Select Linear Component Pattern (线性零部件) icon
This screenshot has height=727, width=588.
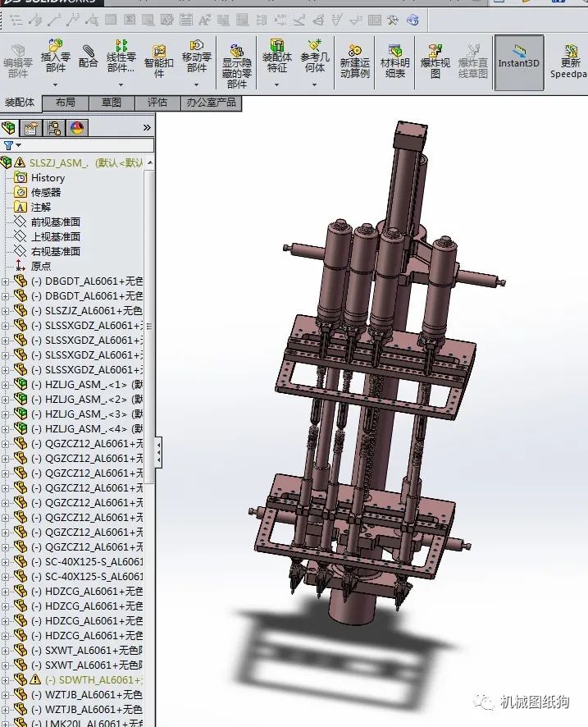click(x=121, y=45)
